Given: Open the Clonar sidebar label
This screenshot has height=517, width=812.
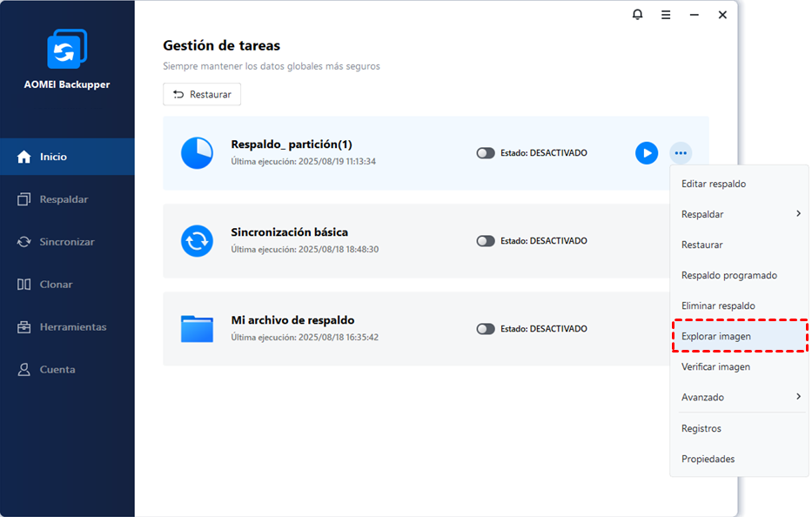Looking at the screenshot, I should pyautogui.click(x=56, y=285).
